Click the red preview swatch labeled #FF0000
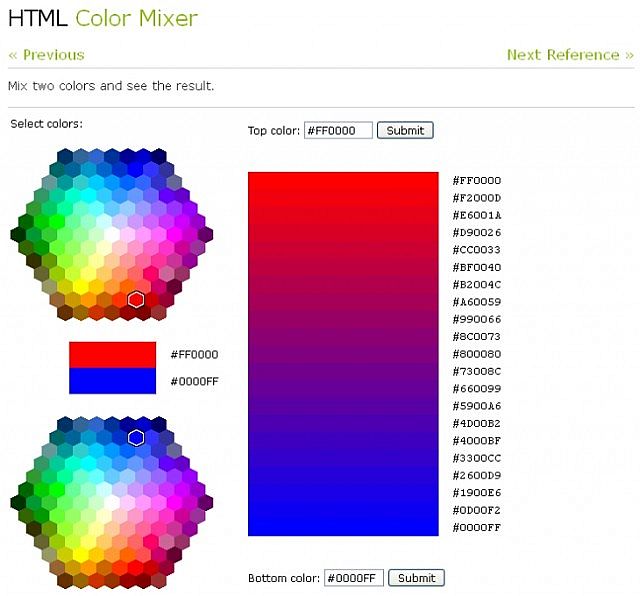This screenshot has width=640, height=596. pos(112,355)
